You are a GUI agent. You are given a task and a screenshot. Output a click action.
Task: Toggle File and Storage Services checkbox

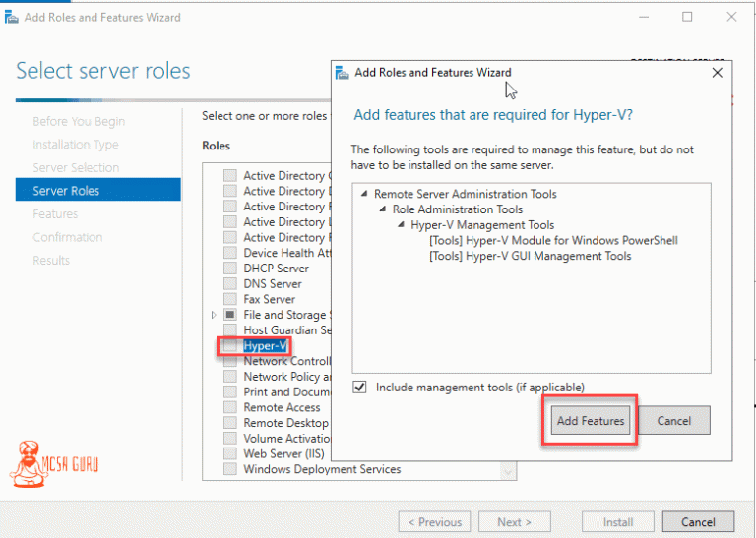coord(230,314)
